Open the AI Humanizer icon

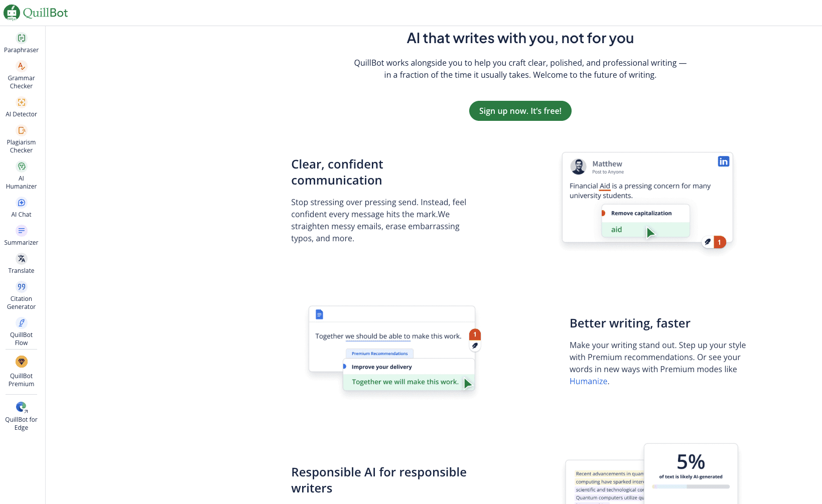[21, 166]
